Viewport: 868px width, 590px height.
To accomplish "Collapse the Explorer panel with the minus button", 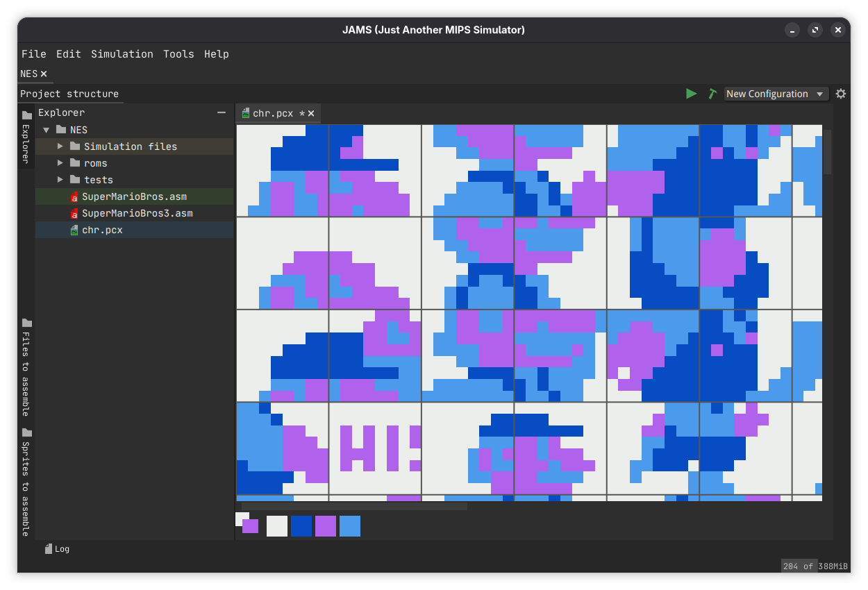I will 222,112.
